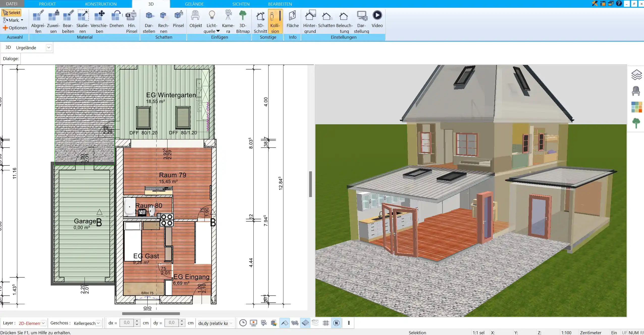Image resolution: width=644 pixels, height=335 pixels.
Task: Insert an Objekt chair icon
Action: click(196, 19)
